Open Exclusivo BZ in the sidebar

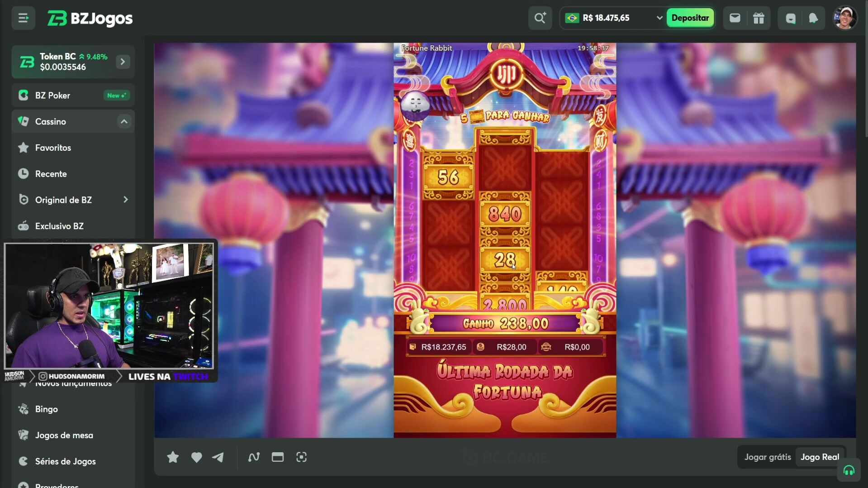coord(73,226)
